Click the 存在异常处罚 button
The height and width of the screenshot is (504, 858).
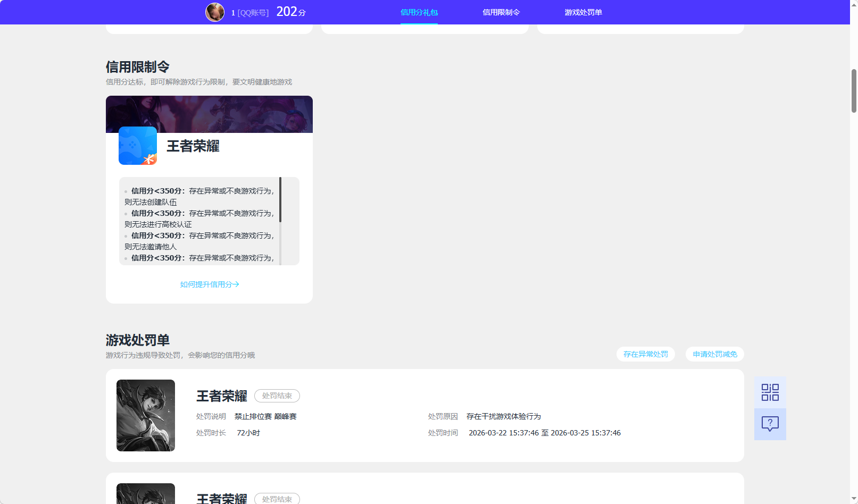pyautogui.click(x=645, y=354)
